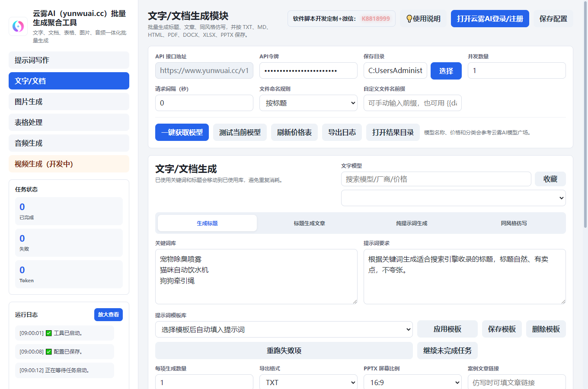Click log entry 正在等待任务启动

(64, 370)
